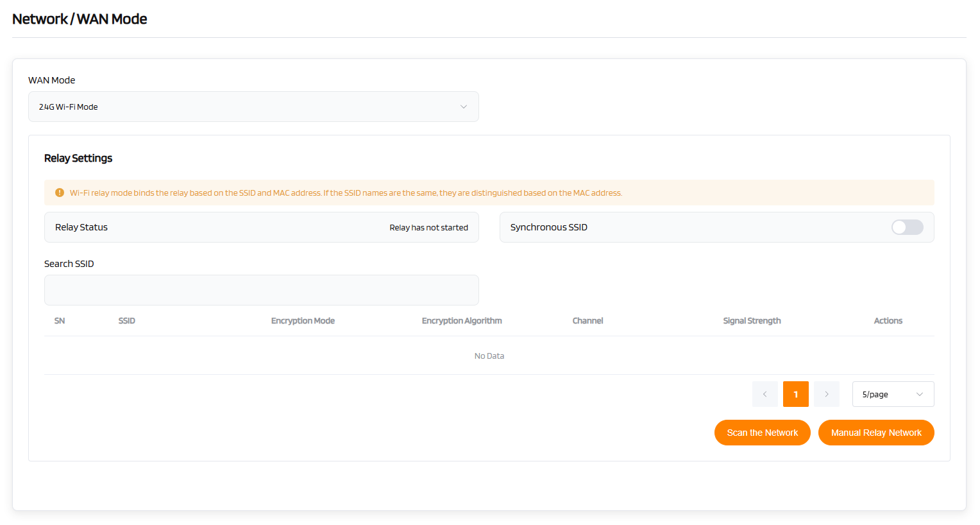Click the Actions column header
The height and width of the screenshot is (525, 980).
(888, 321)
